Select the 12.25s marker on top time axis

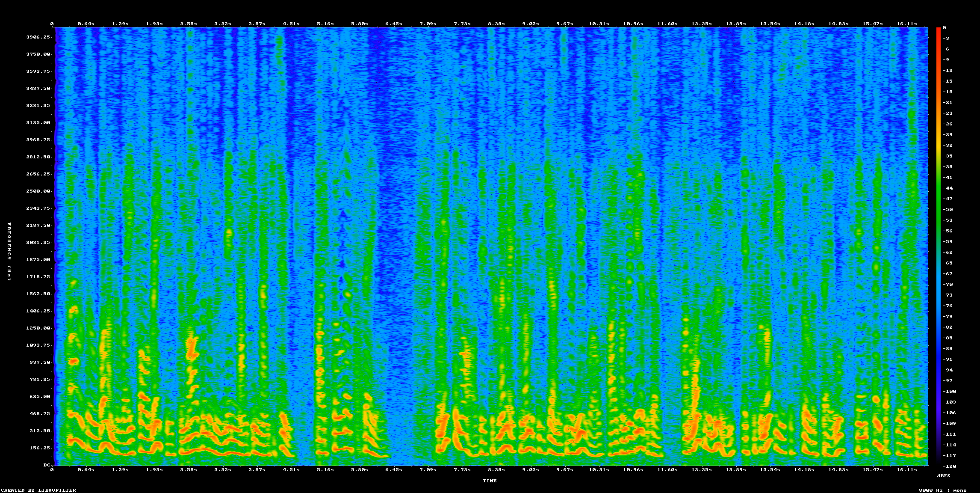701,24
